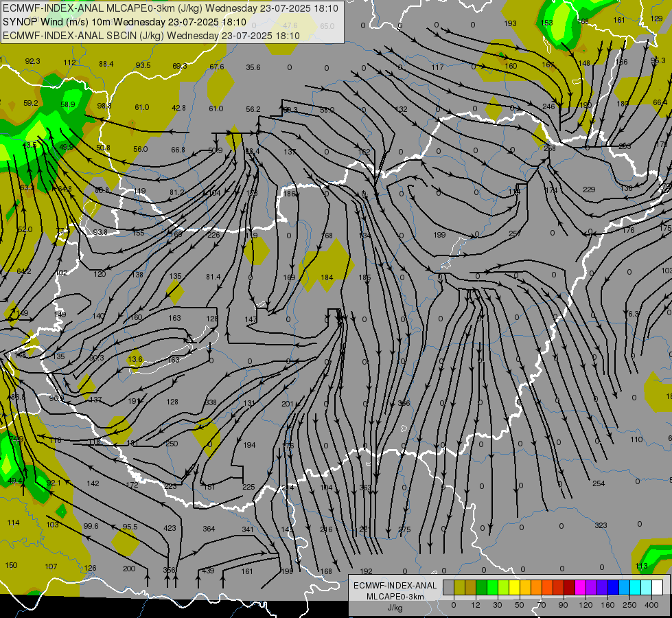
Task: Click the map value 323
Action: (601, 525)
